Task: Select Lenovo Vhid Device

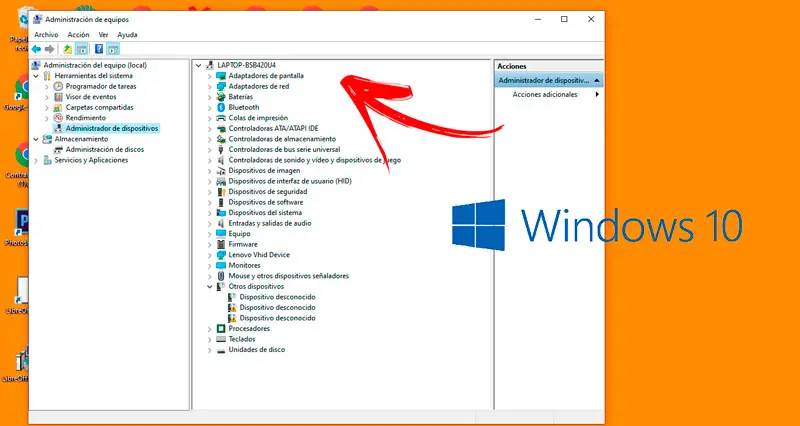Action: (259, 255)
